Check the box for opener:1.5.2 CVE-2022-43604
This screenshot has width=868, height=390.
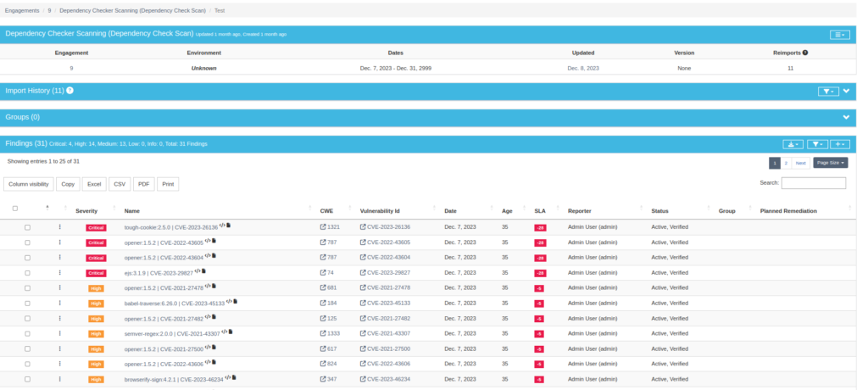(28, 258)
